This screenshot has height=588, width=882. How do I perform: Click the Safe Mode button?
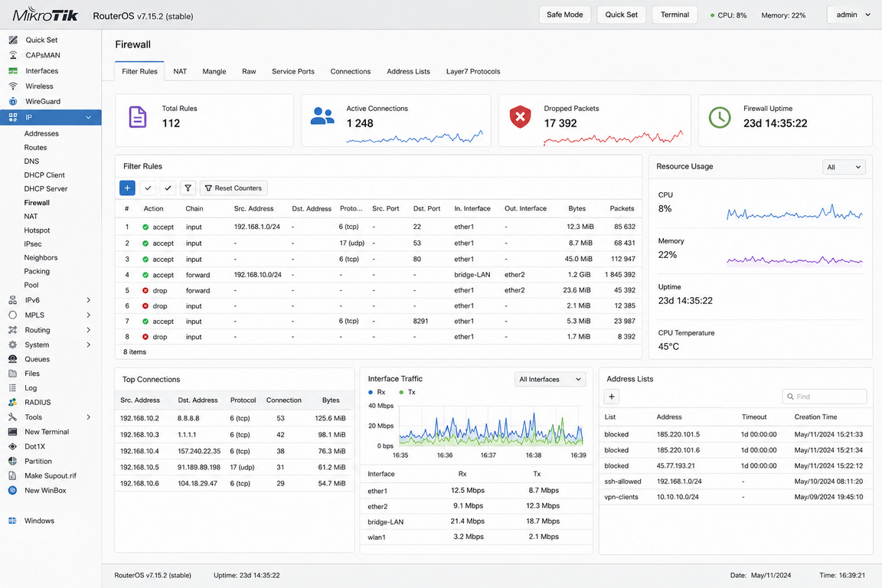565,15
